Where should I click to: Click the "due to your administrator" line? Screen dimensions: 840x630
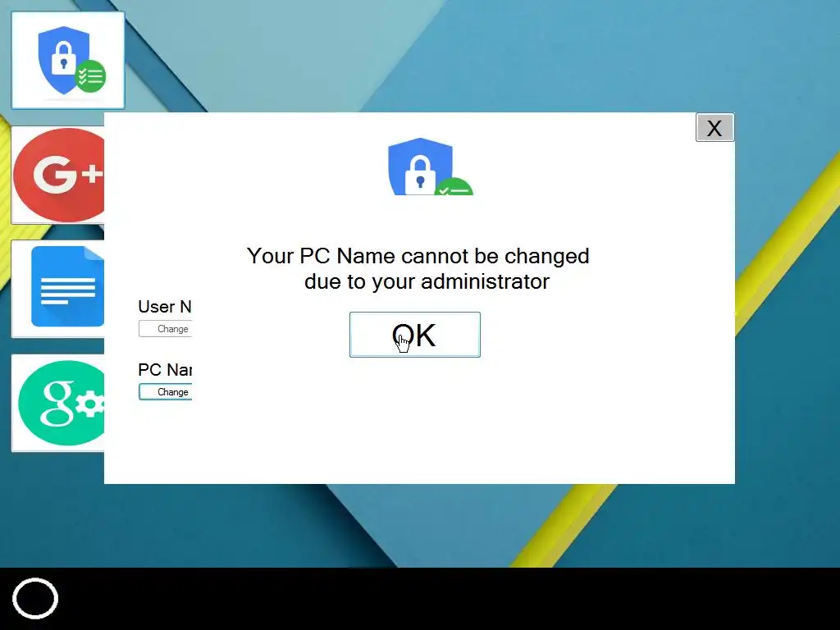point(427,282)
